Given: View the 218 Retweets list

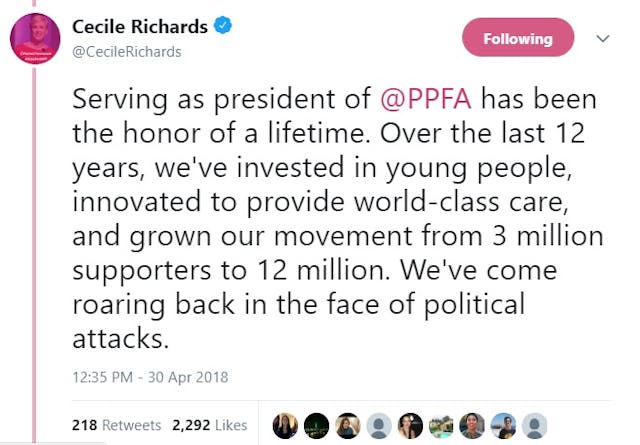Looking at the screenshot, I should pyautogui.click(x=116, y=425).
